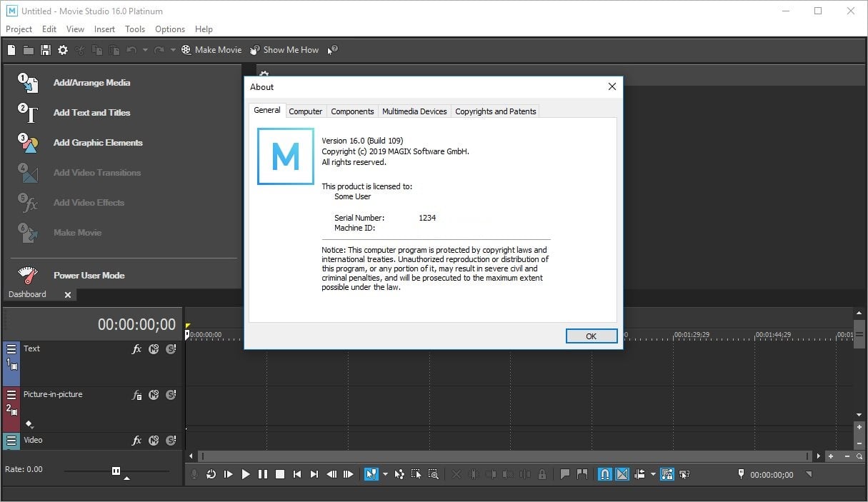Create a new project with the blank page icon
The width and height of the screenshot is (868, 502).
pos(11,50)
